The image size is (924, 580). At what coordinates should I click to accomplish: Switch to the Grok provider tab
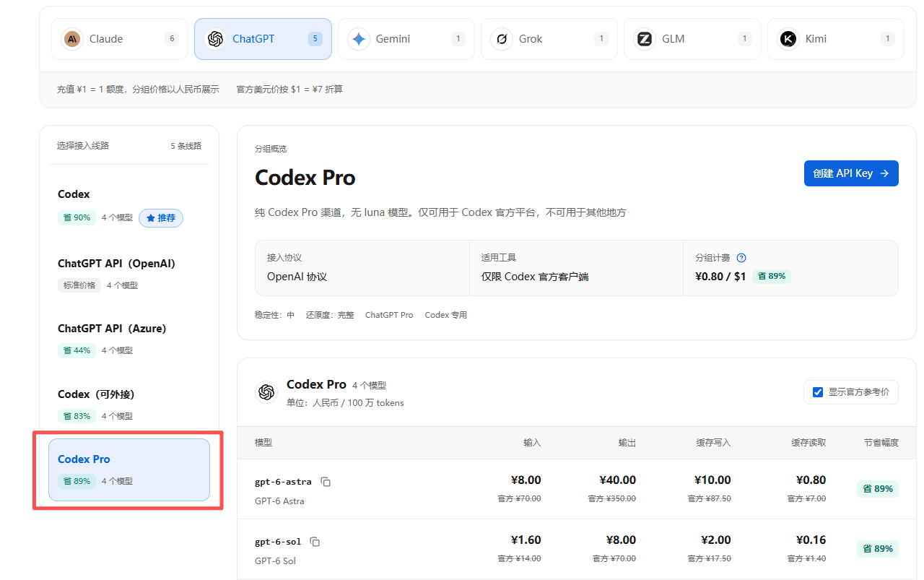click(549, 39)
